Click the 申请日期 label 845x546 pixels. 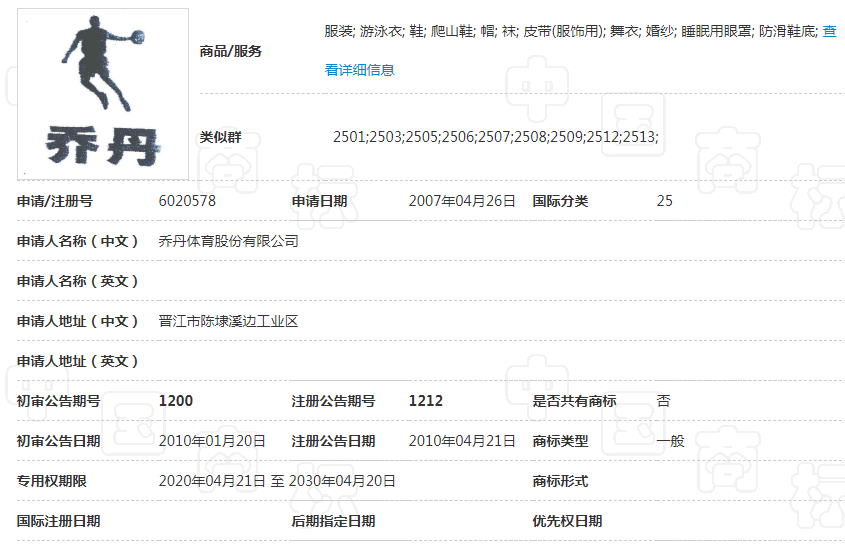319,201
